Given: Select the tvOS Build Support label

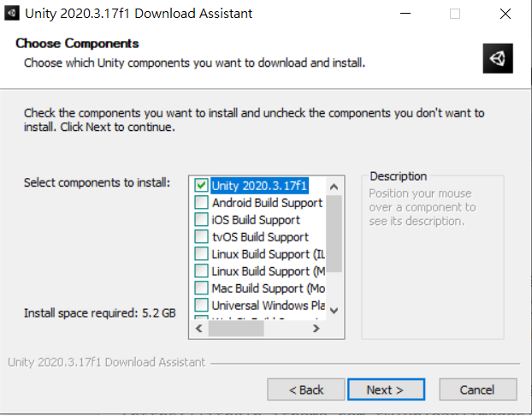Looking at the screenshot, I should click(261, 237).
